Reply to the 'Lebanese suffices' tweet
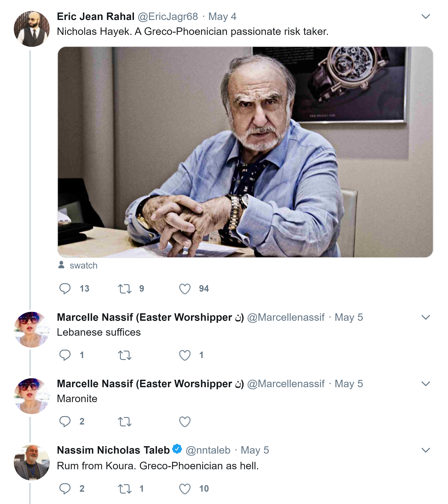Screen dimensions: 448x504 point(65,355)
